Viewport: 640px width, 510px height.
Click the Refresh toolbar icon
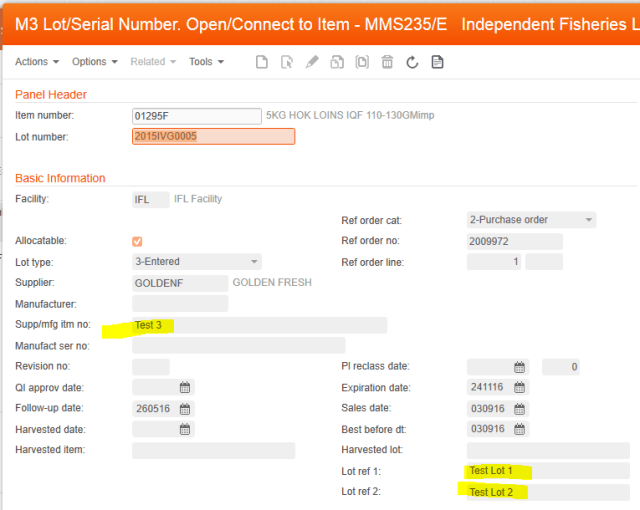[x=412, y=62]
